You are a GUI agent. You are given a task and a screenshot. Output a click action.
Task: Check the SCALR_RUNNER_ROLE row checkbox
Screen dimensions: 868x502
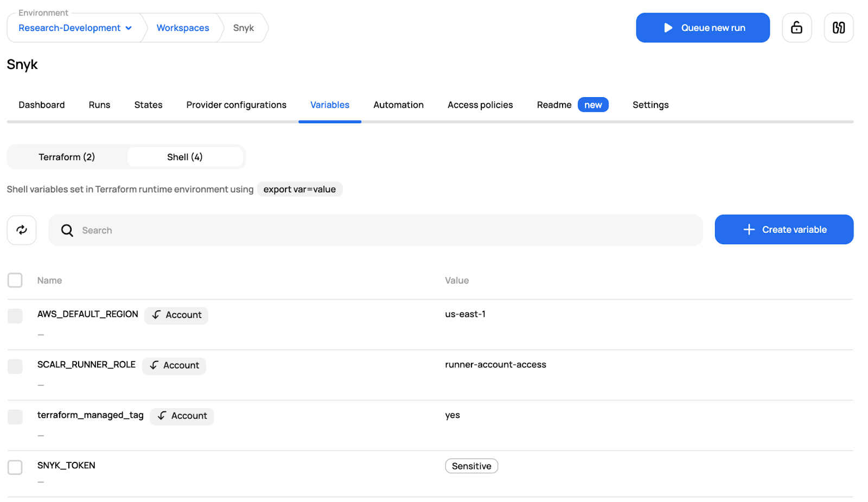[x=15, y=366]
